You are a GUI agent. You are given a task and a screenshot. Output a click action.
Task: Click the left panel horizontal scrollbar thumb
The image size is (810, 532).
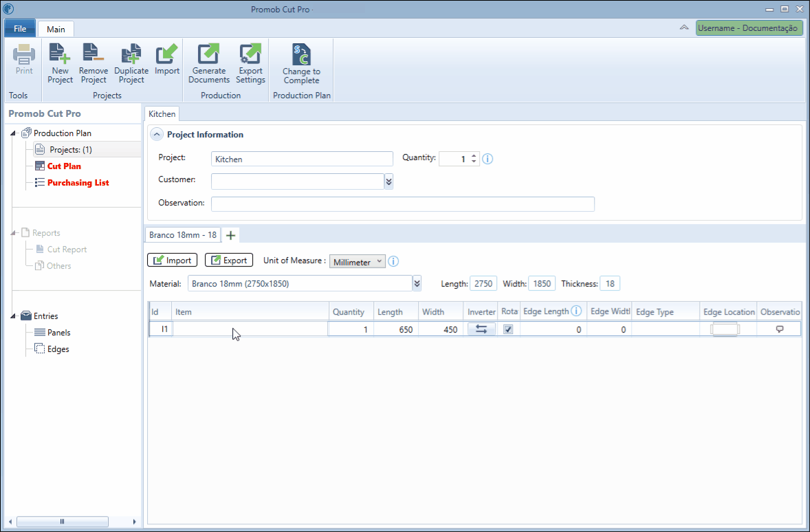tap(62, 522)
